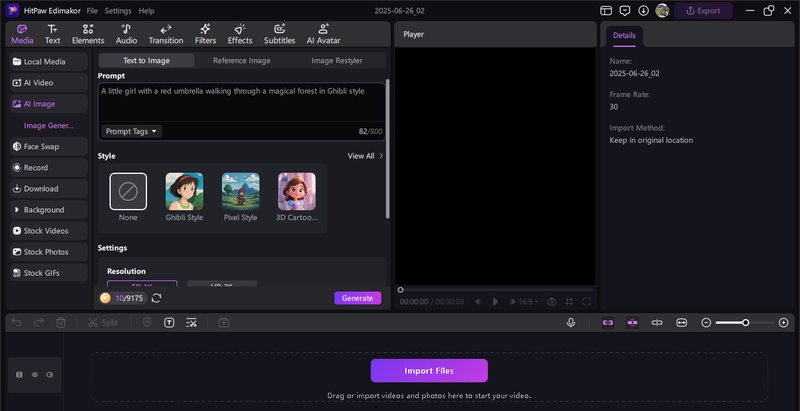Open the File menu

pos(92,11)
